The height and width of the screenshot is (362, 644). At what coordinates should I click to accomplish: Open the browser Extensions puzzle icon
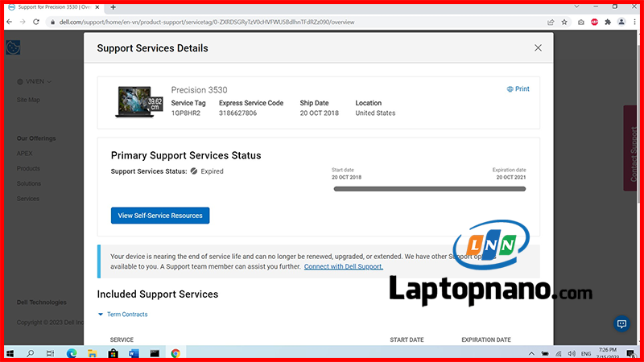[x=608, y=22]
